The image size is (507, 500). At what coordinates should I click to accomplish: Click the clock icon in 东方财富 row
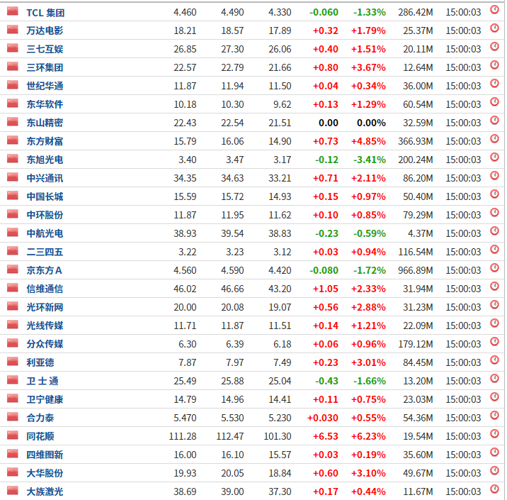click(495, 139)
